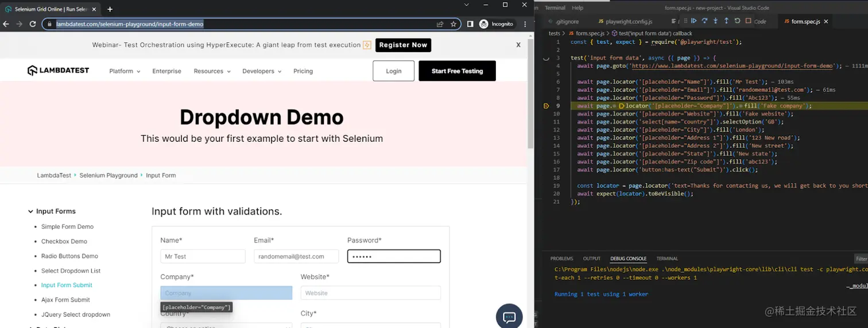This screenshot has height=328, width=868.
Task: Open the OUTPUT panel tab
Action: [592, 258]
